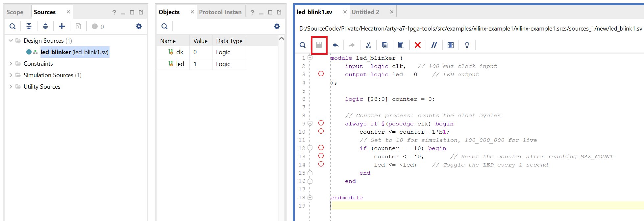This screenshot has width=644, height=221.
Task: Toggle breakpoint on line 14
Action: tap(321, 164)
